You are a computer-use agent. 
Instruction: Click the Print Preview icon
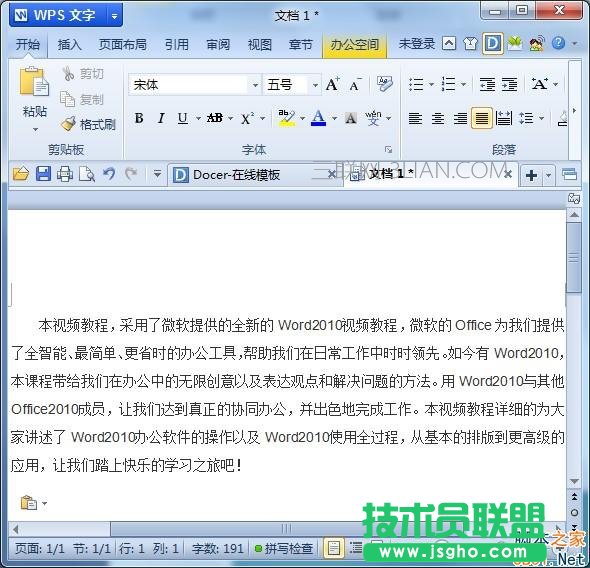[87, 175]
